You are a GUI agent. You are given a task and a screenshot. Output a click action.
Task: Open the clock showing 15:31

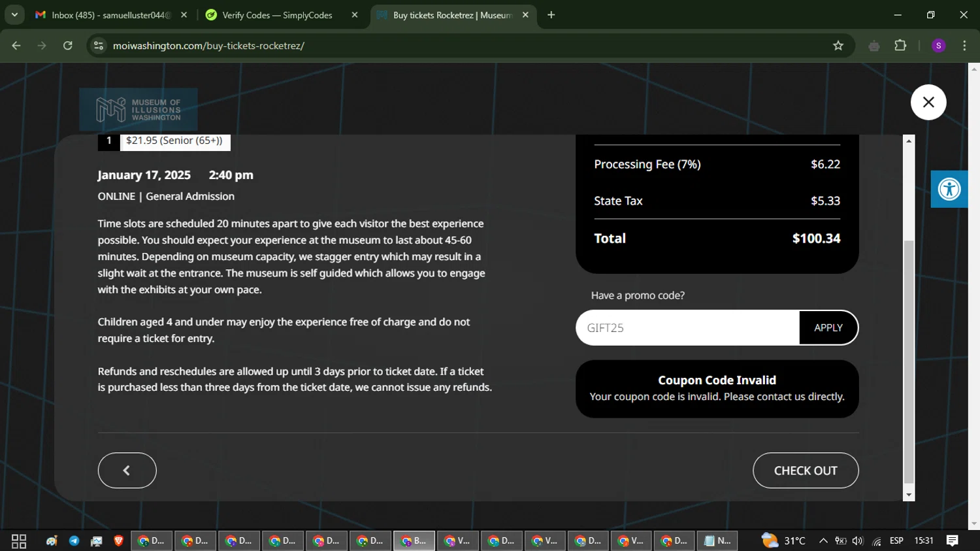coord(924,541)
